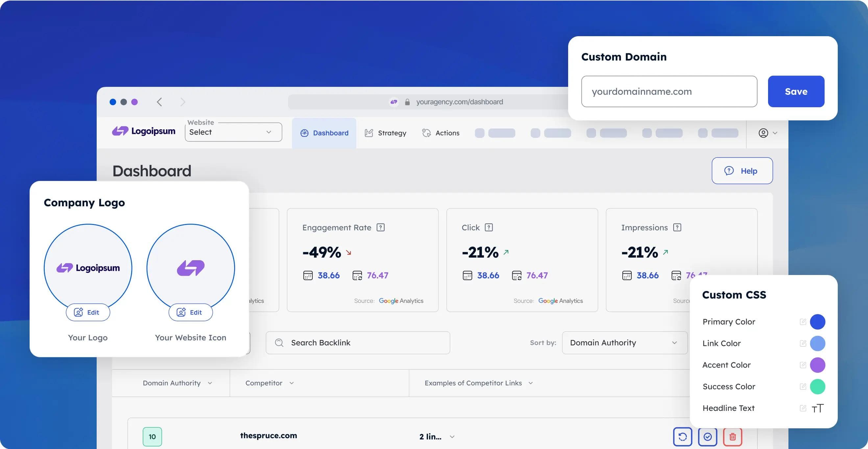868x449 pixels.
Task: Select the Link Color light blue swatch
Action: [817, 343]
